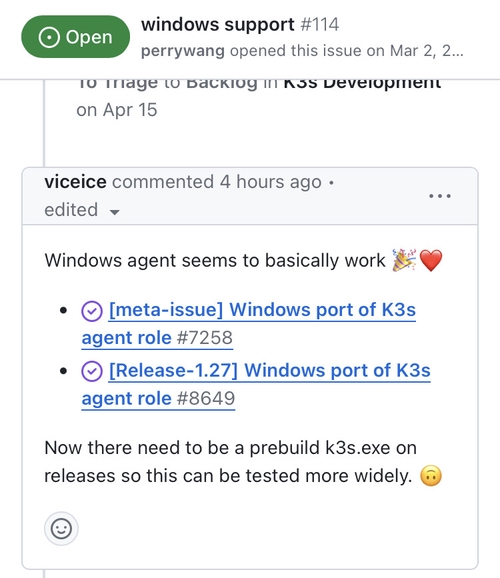Viewport: 500px width, 578px height.
Task: Click the upside-down face emoji
Action: (431, 476)
